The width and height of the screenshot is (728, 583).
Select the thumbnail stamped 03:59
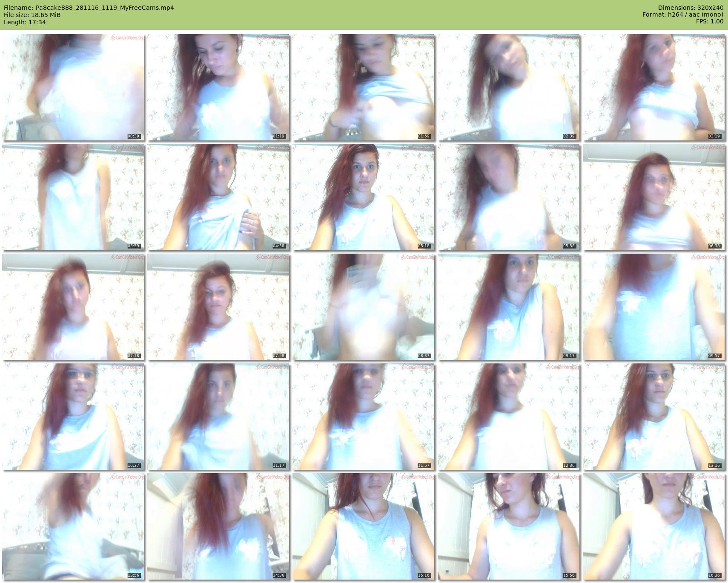(73, 197)
